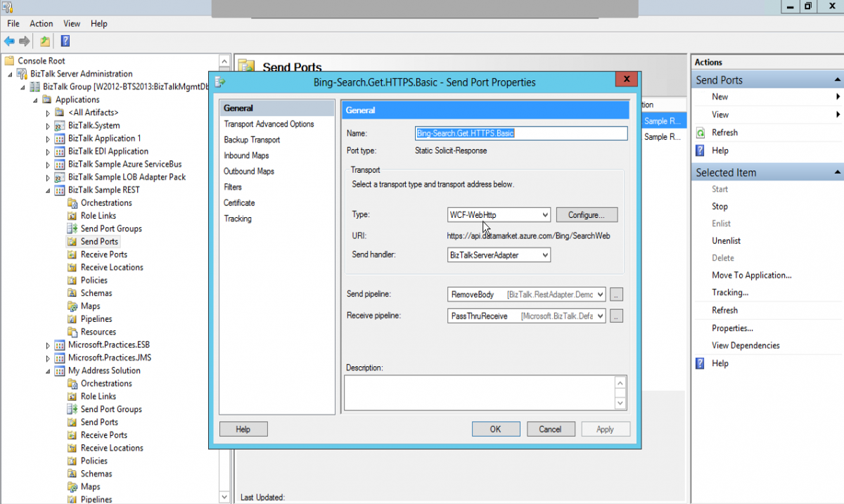The width and height of the screenshot is (844, 504).
Task: Click the Name input field
Action: tap(521, 133)
